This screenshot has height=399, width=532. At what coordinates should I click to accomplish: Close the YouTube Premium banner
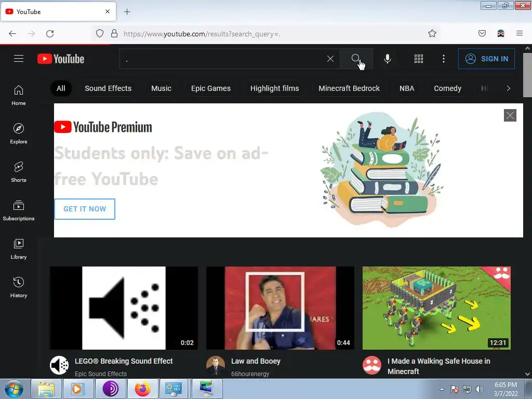click(x=510, y=115)
